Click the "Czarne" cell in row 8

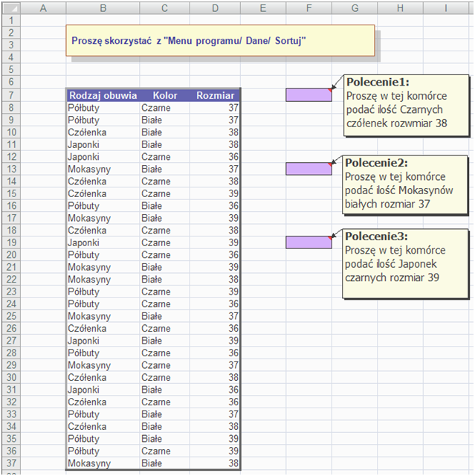164,108
